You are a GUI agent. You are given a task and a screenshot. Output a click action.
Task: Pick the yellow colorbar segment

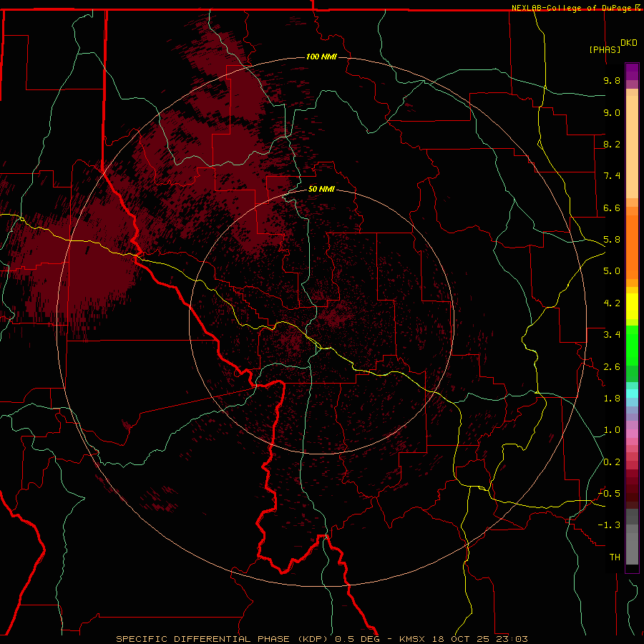tap(632, 306)
